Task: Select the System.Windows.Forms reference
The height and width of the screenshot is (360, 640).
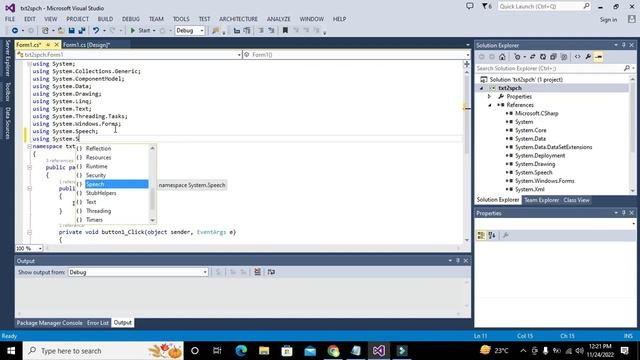Action: point(544,181)
